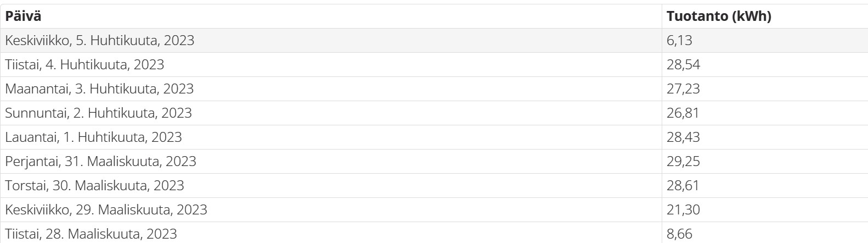The height and width of the screenshot is (243, 868).
Task: Click the 21,30 production value cell
Action: pos(765,210)
